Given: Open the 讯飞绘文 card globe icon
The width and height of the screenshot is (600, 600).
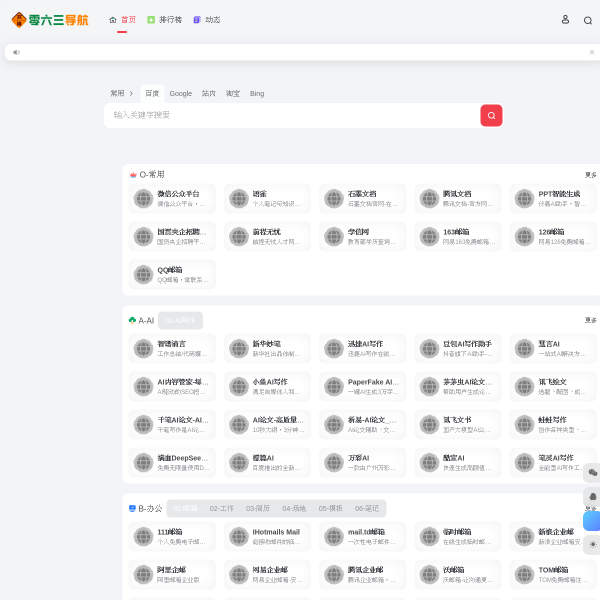Looking at the screenshot, I should 524,386.
